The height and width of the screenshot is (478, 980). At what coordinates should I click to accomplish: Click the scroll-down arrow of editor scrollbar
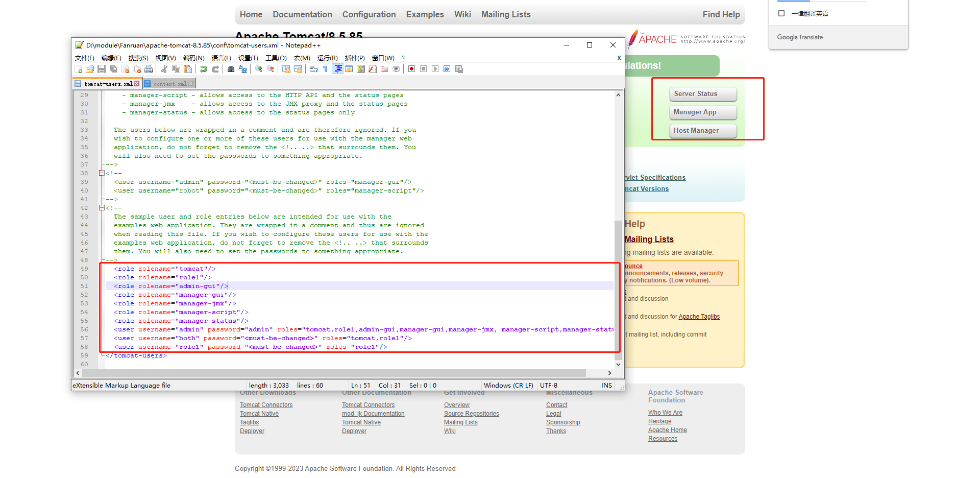(x=618, y=365)
